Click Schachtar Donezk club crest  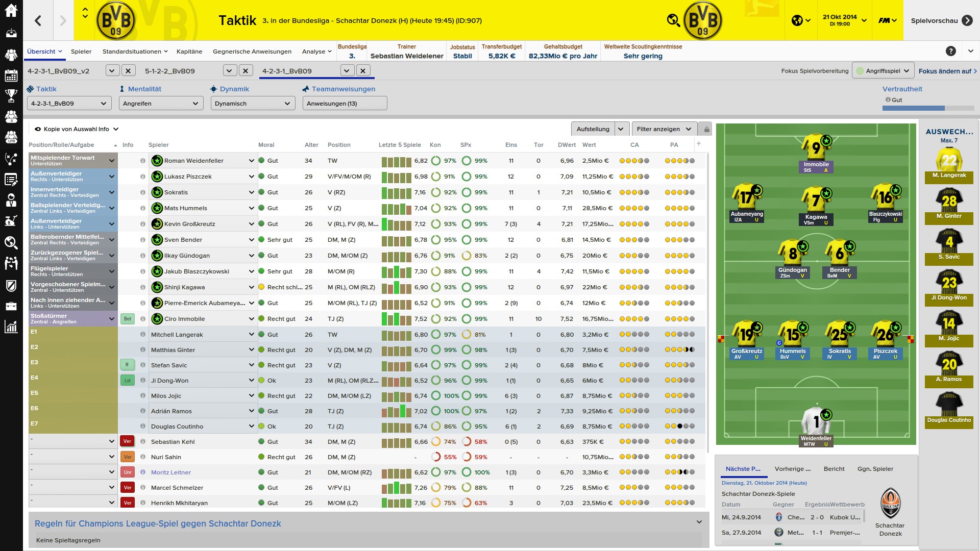[x=891, y=504]
